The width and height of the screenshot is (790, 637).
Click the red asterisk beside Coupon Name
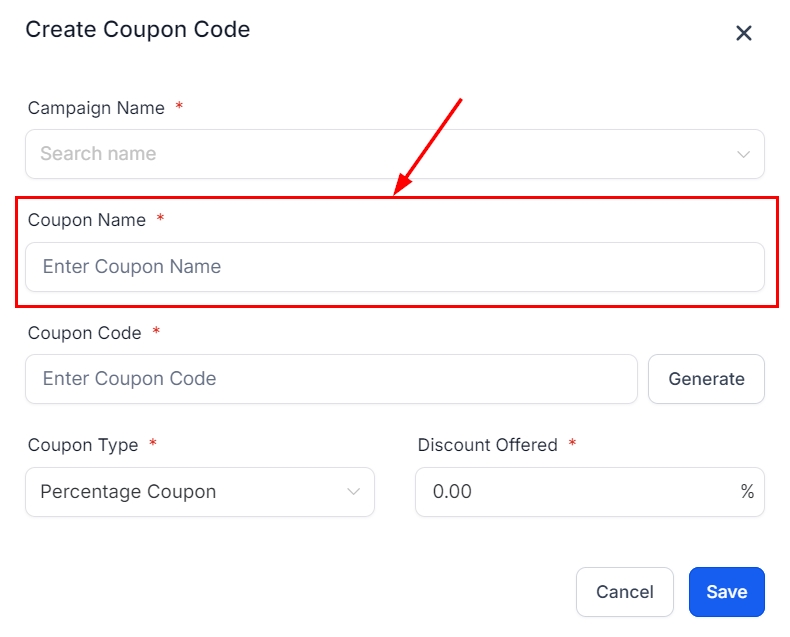coord(160,219)
